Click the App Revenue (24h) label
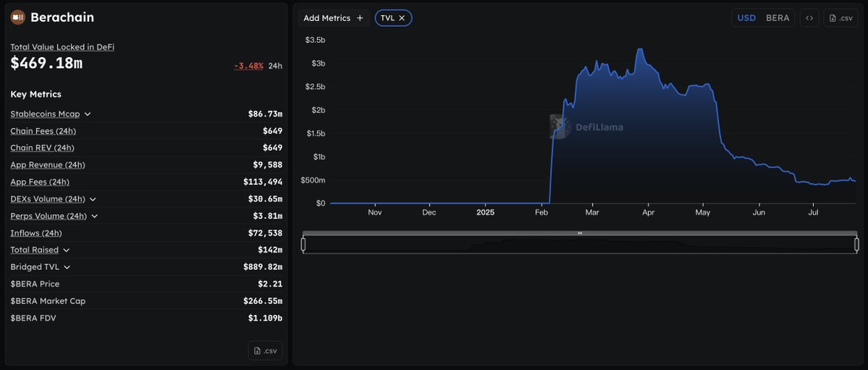The image size is (868, 370). [48, 165]
